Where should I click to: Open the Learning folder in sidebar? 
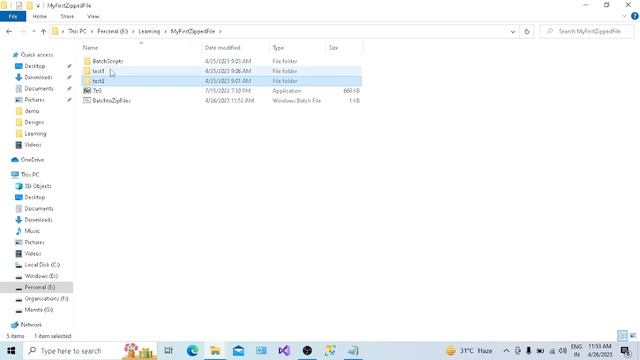(x=35, y=133)
